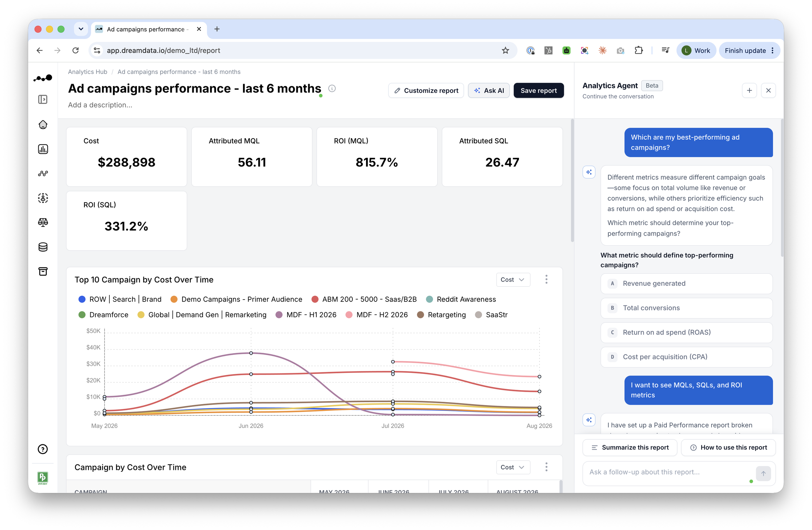Click Save report button

[x=539, y=91]
